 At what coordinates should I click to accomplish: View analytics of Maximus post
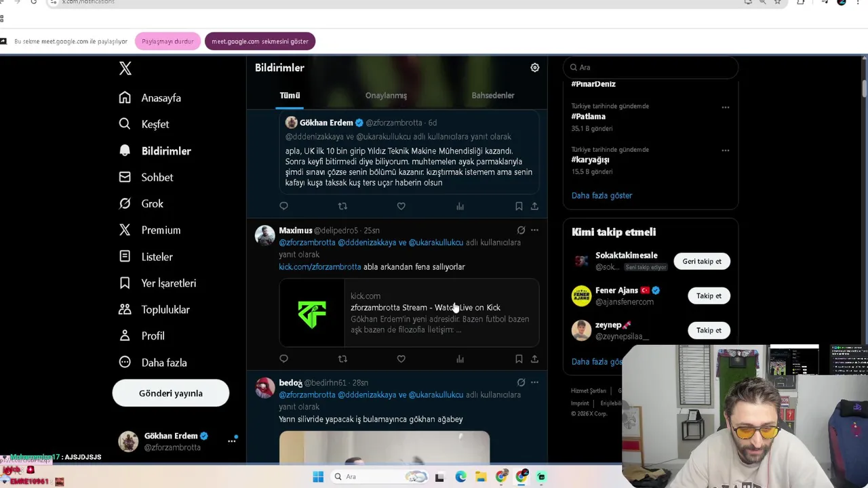pos(460,359)
